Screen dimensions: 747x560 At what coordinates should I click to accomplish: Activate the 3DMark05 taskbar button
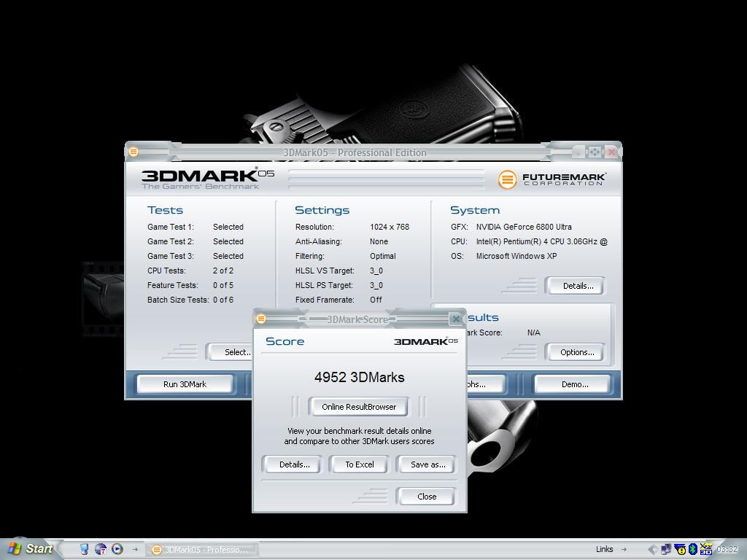201,550
